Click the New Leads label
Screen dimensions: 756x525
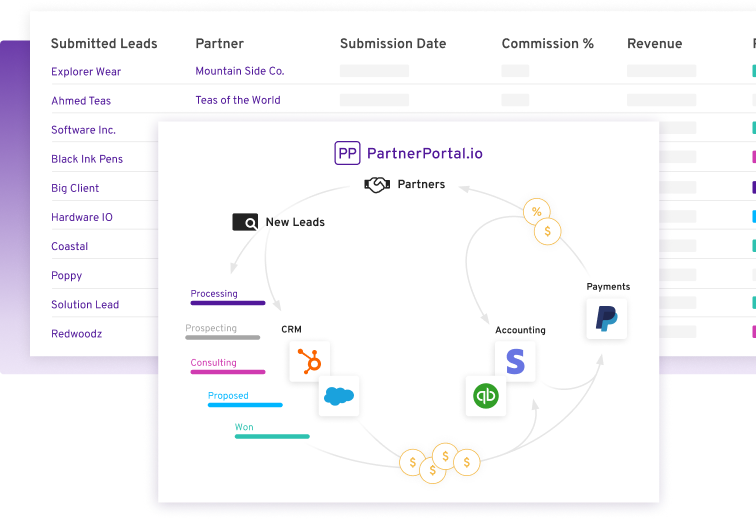click(x=295, y=222)
